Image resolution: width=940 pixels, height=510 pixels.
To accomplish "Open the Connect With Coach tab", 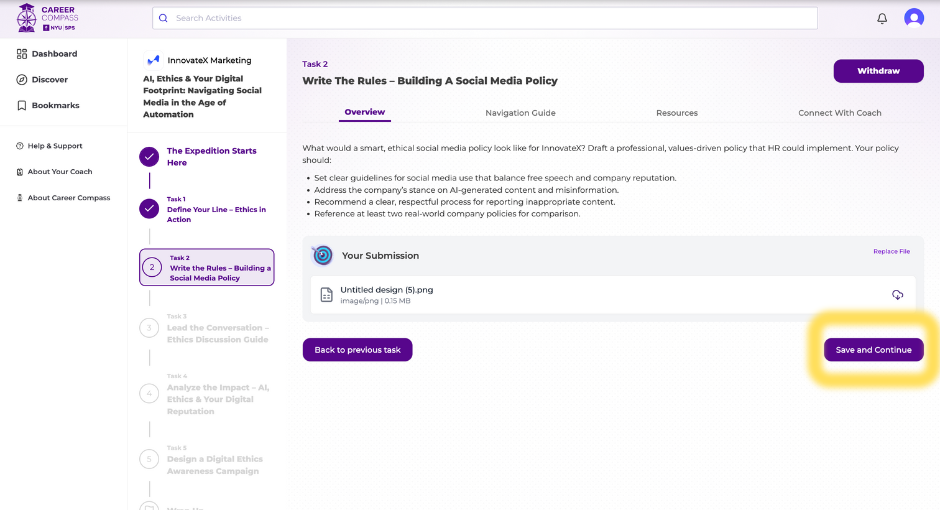I will [839, 113].
